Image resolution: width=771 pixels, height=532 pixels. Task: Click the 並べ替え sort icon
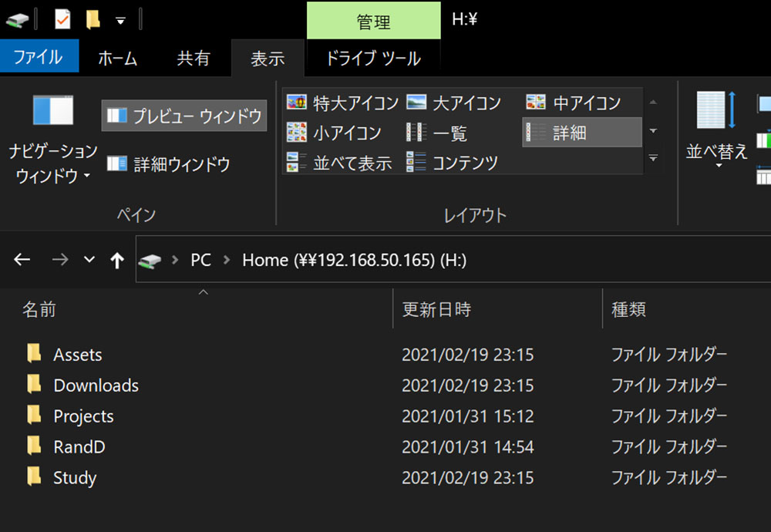716,110
